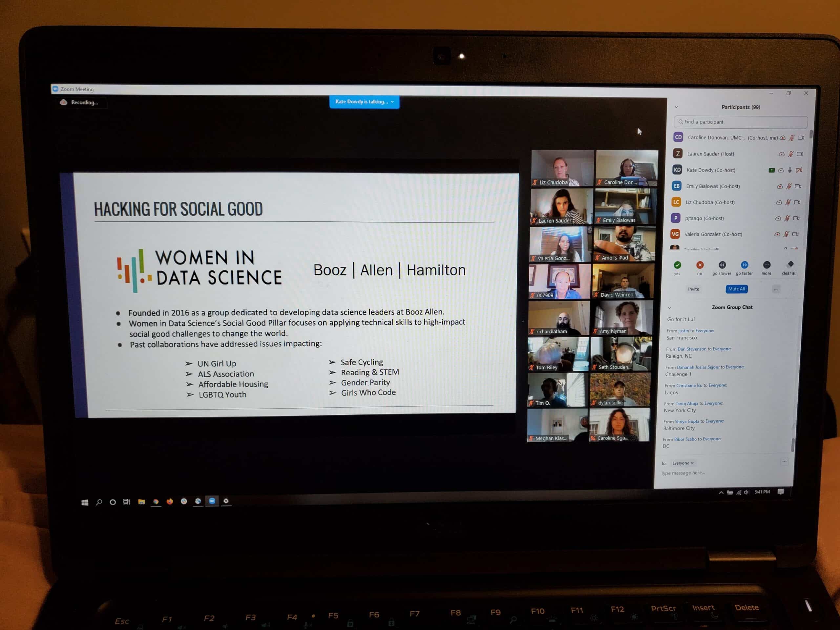Select Amy Nyman's video thumbnail

(x=622, y=318)
